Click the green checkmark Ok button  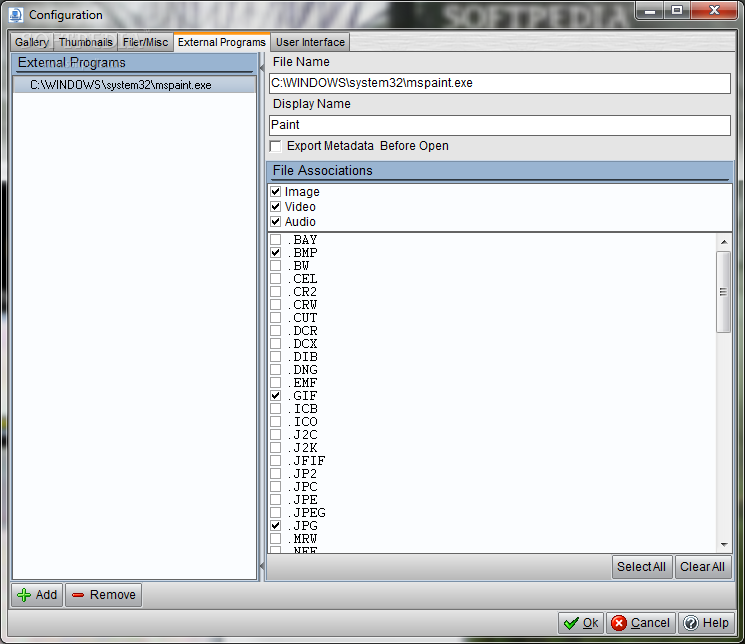click(581, 623)
